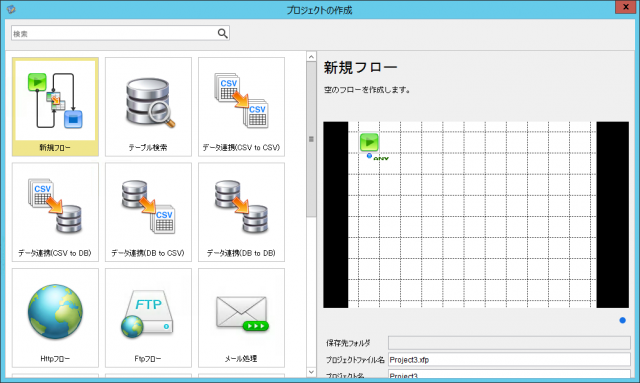This screenshot has height=383, width=640.
Task: Click the blue page indicator dot below preview
Action: [x=622, y=320]
